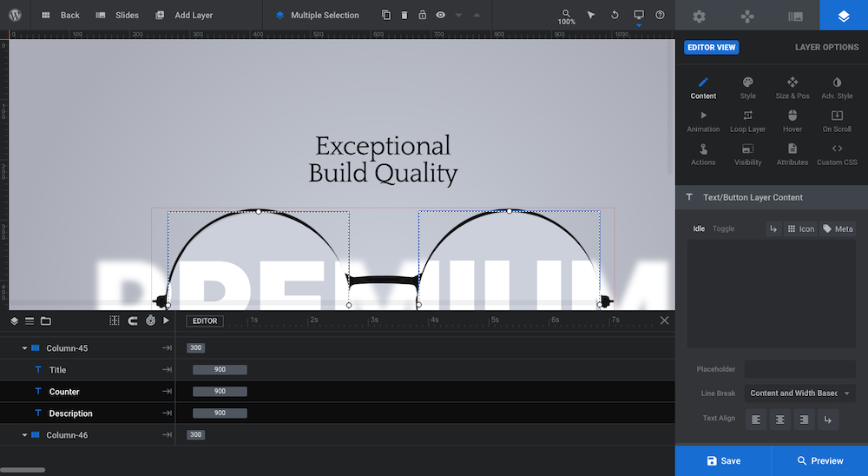Screen dimensions: 868x476
Task: Set text align to inherit arrow
Action: tap(828, 420)
